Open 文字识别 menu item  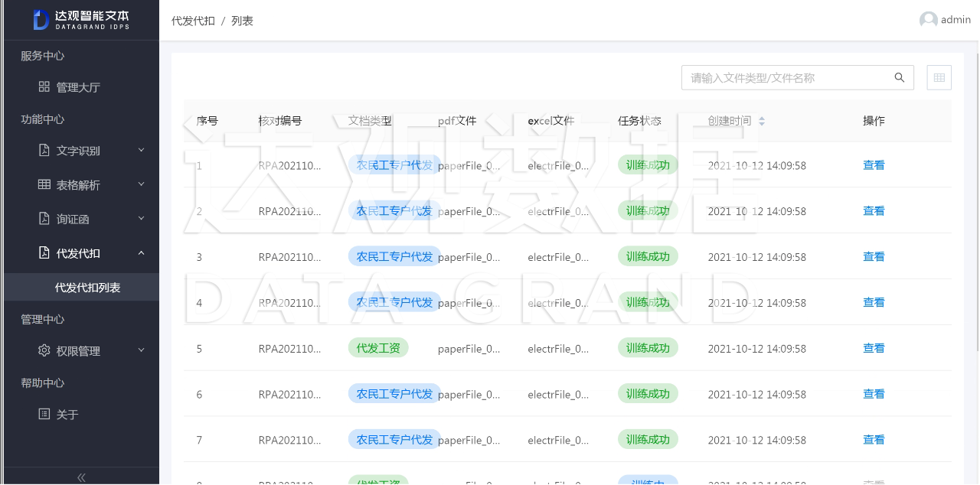point(80,151)
